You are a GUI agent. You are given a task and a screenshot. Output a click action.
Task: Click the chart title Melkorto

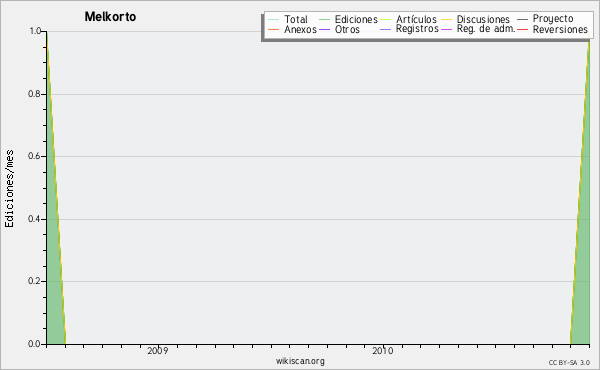pyautogui.click(x=110, y=16)
